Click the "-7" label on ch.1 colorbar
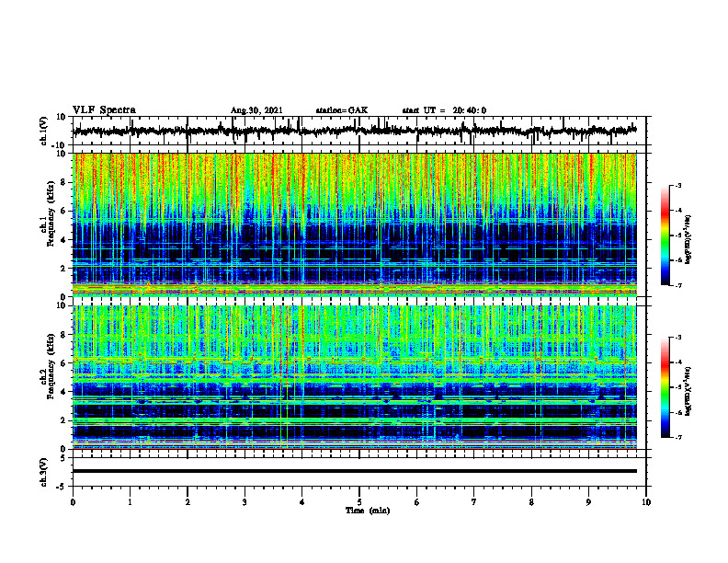 tap(677, 285)
